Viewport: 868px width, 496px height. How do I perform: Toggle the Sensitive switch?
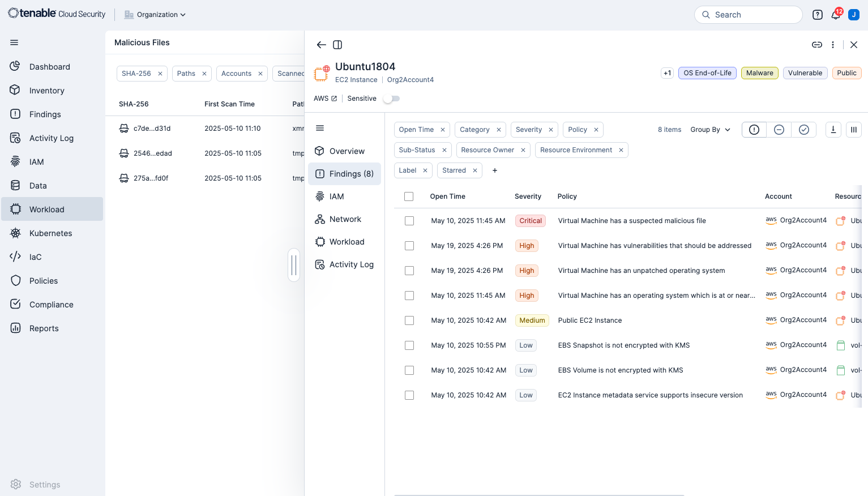391,99
